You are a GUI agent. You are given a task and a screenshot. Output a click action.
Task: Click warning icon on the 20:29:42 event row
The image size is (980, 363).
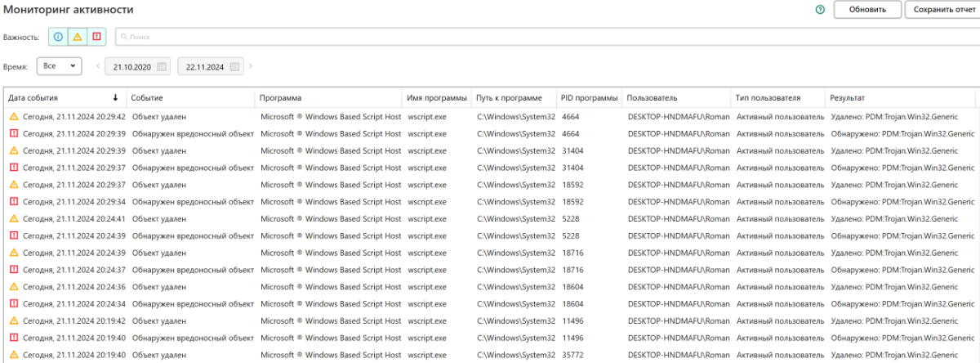[x=13, y=117]
